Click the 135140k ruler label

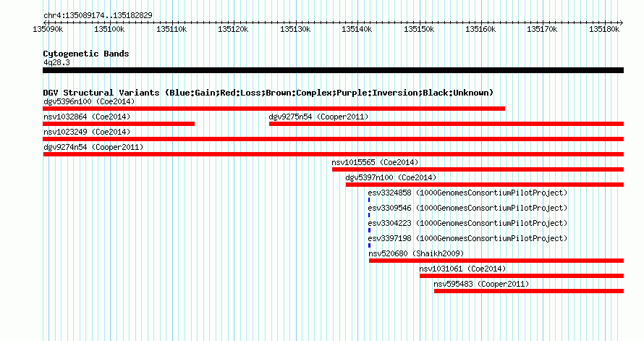pyautogui.click(x=357, y=29)
